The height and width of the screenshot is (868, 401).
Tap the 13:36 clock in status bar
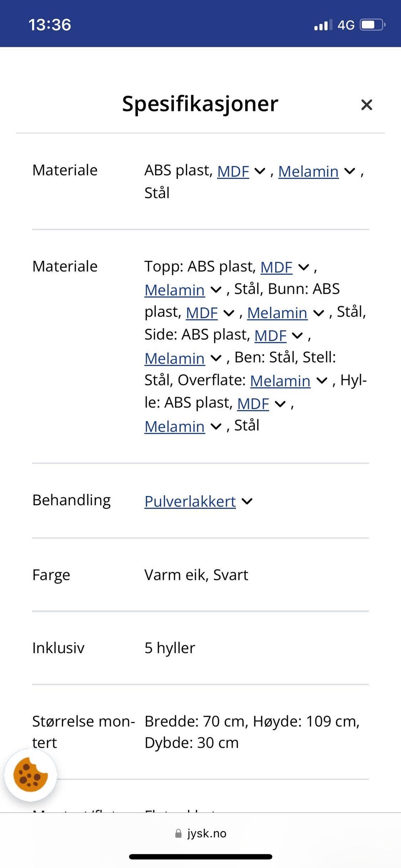50,25
